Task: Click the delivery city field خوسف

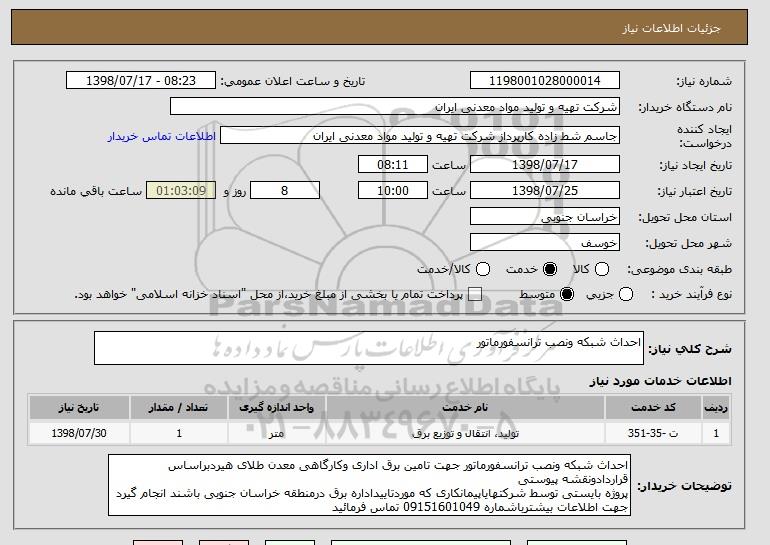Action: (545, 243)
